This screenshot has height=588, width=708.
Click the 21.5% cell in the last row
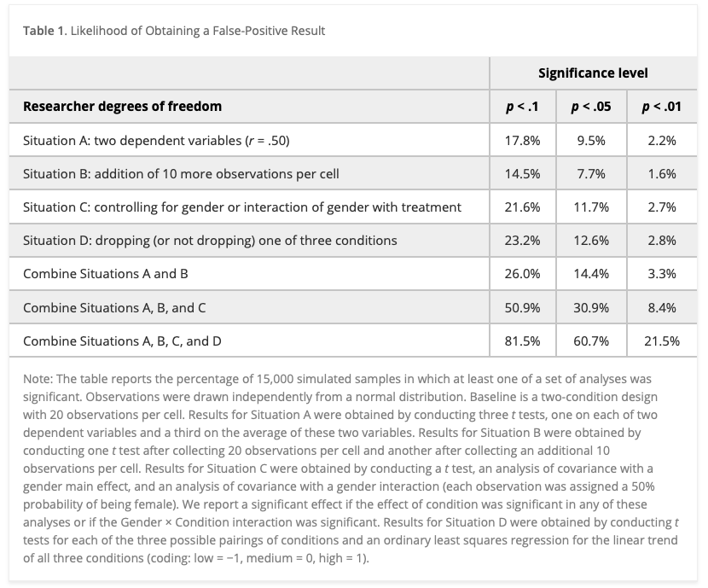pos(662,341)
